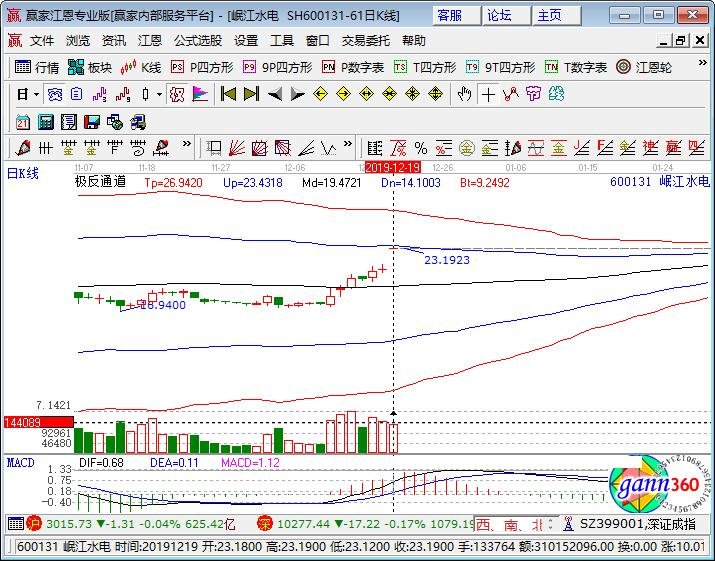Open the 行情 market quotes view

click(x=36, y=68)
